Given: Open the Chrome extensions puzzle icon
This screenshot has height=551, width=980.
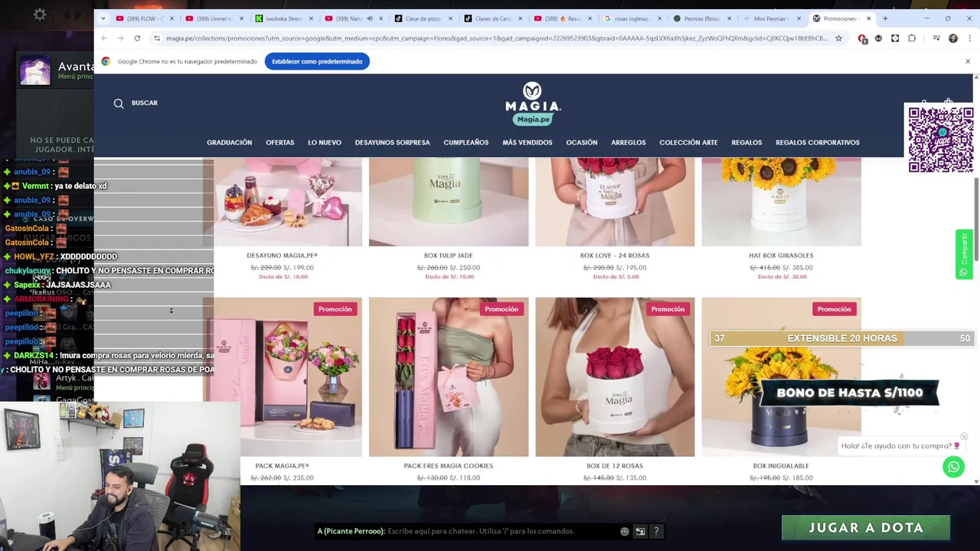Looking at the screenshot, I should click(911, 38).
